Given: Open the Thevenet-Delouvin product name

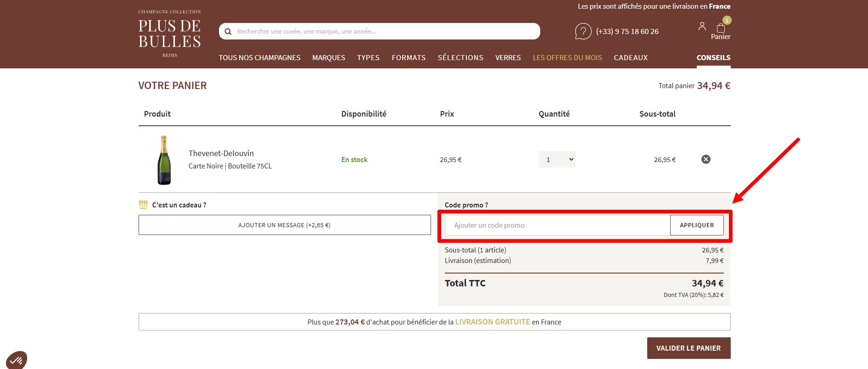Looking at the screenshot, I should click(x=221, y=153).
